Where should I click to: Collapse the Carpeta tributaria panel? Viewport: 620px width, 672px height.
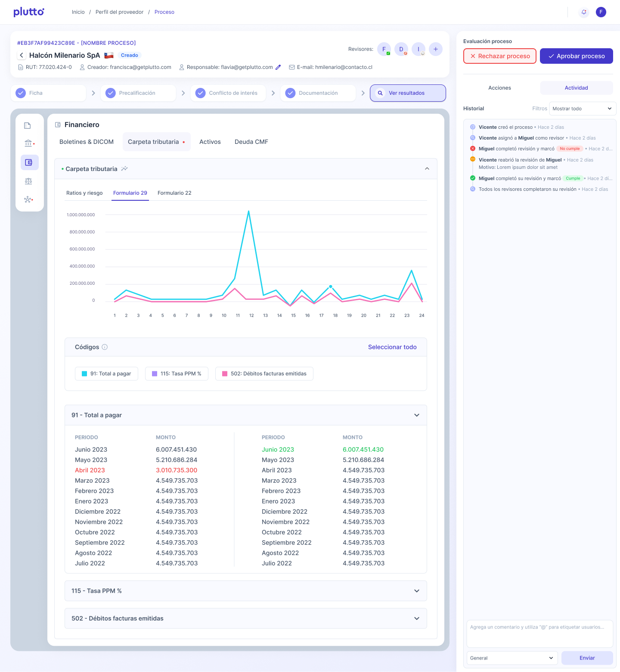pos(427,169)
